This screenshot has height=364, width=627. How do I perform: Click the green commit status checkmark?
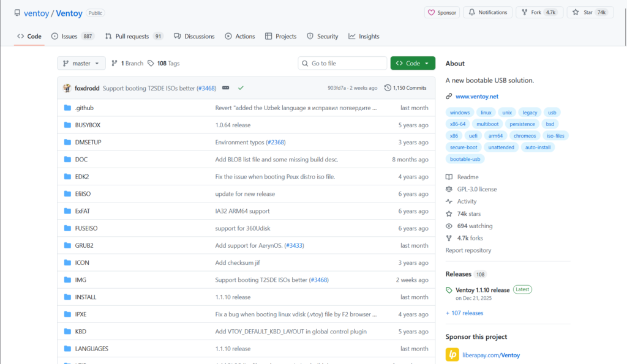(241, 88)
